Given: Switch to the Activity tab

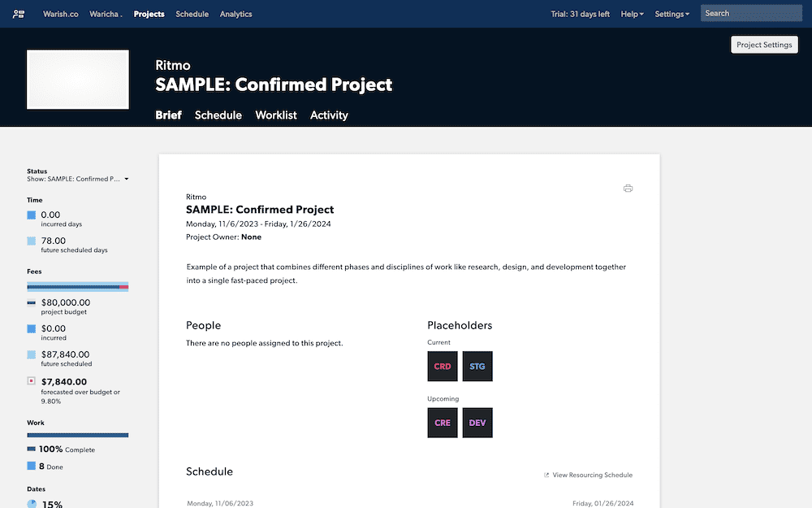Looking at the screenshot, I should (x=329, y=115).
